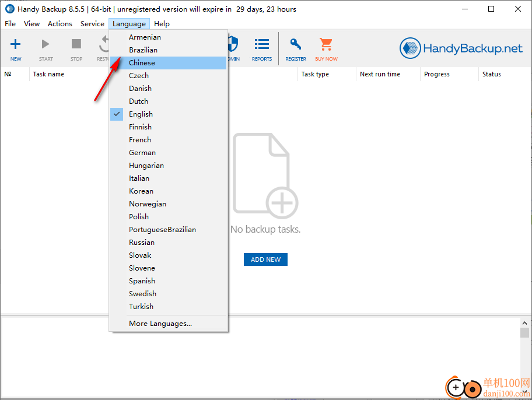
Task: Click the ADD NEW button
Action: point(265,259)
